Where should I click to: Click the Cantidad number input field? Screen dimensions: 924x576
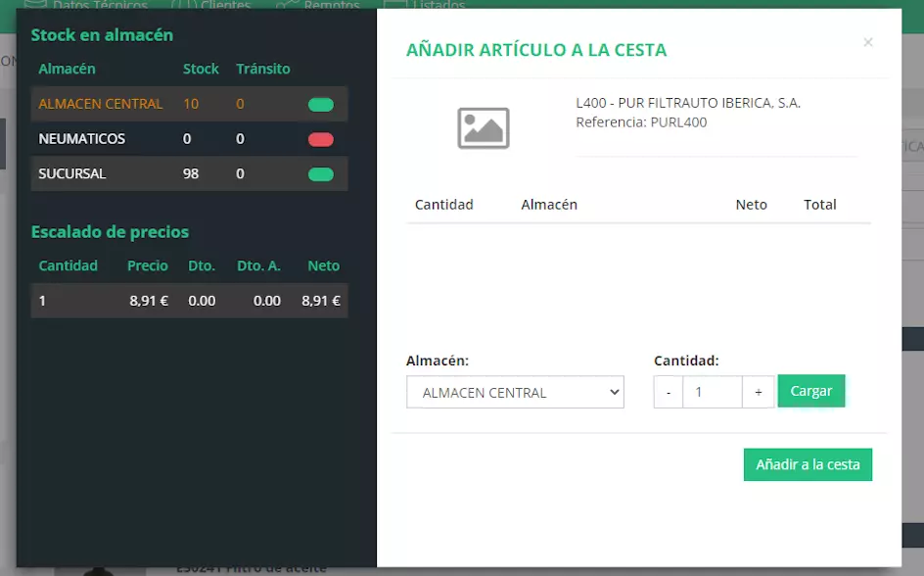point(712,392)
